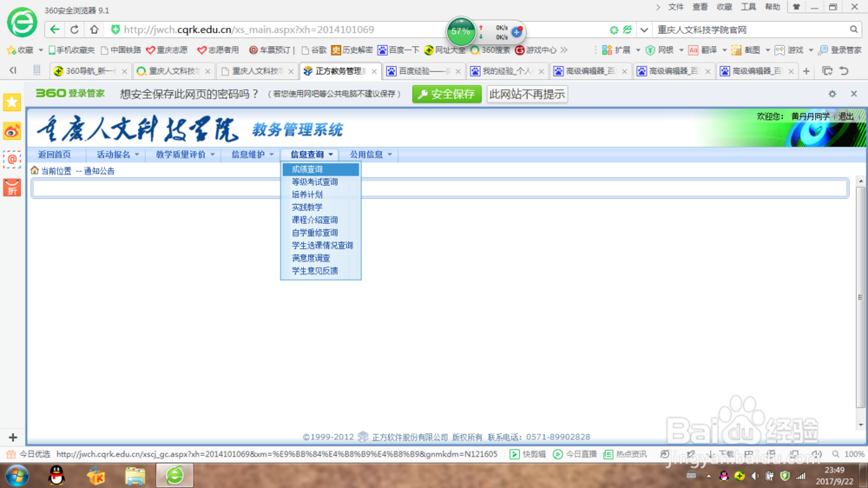
Task: Dismiss the password save bar
Action: [x=853, y=94]
